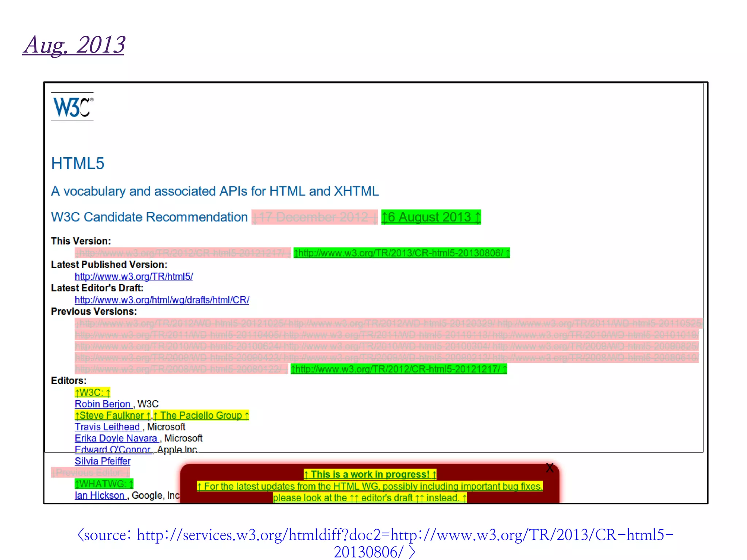Viewport: 747px width, 560px height.
Task: Open the CR-html5-20121217 previous version link
Action: [399, 369]
